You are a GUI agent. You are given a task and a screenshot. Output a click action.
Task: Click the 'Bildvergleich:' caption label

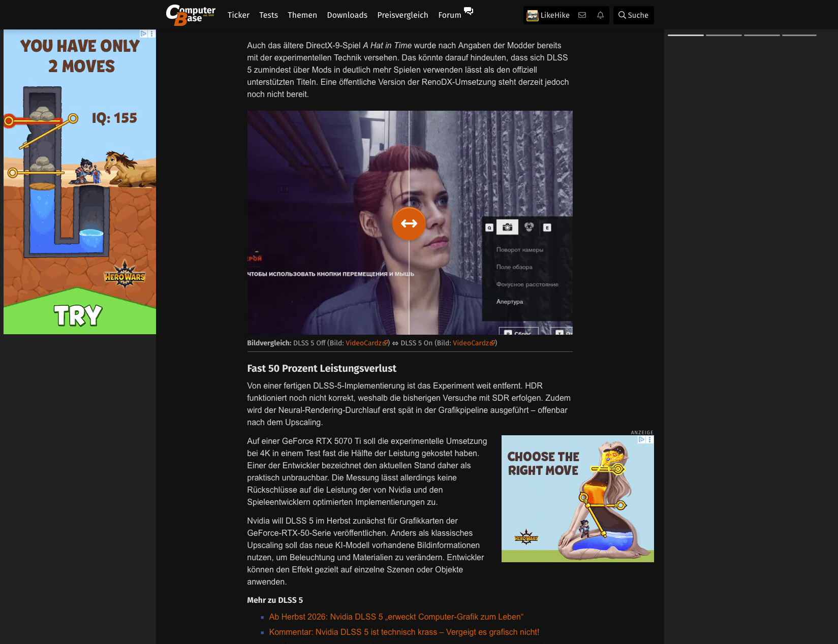tap(269, 343)
